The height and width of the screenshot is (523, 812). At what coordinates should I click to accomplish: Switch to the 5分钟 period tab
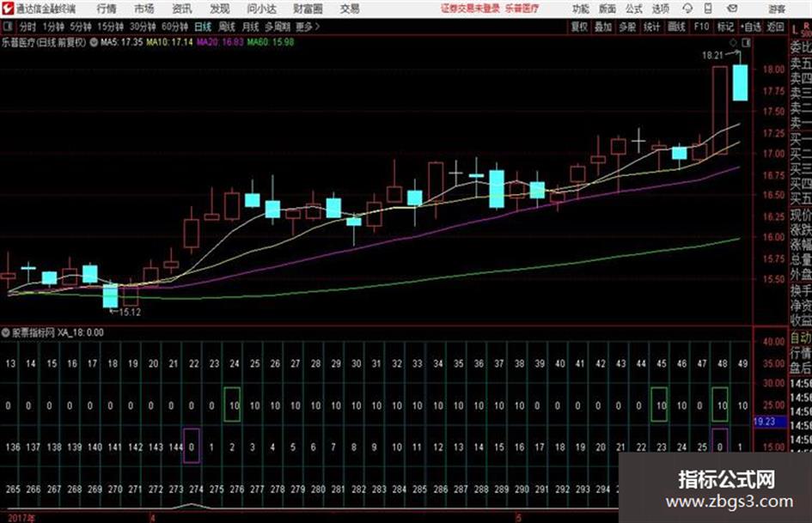coord(81,27)
